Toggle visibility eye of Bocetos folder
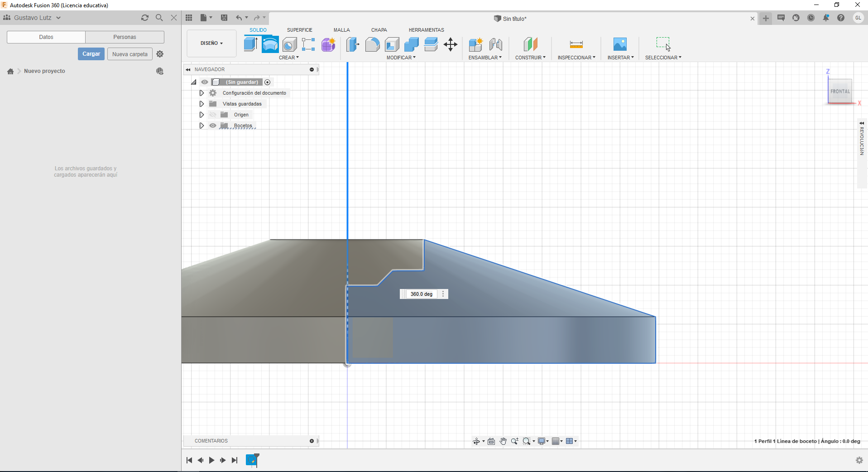Viewport: 868px width, 472px height. pyautogui.click(x=213, y=125)
